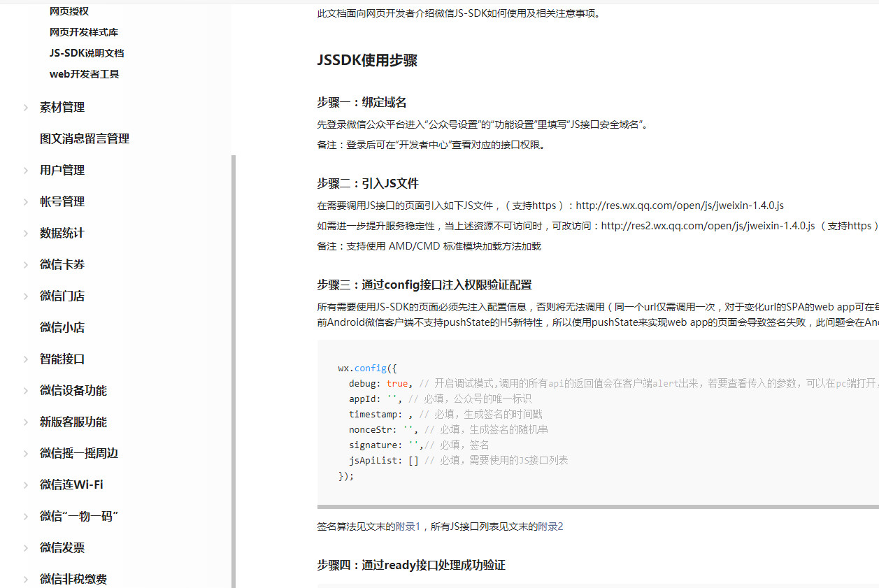Click the appId code line
This screenshot has width=879, height=588.
click(441, 399)
